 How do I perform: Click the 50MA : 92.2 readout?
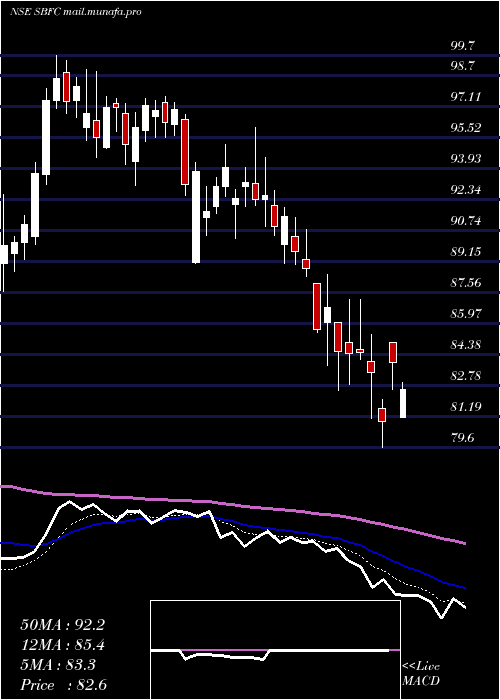[62, 625]
